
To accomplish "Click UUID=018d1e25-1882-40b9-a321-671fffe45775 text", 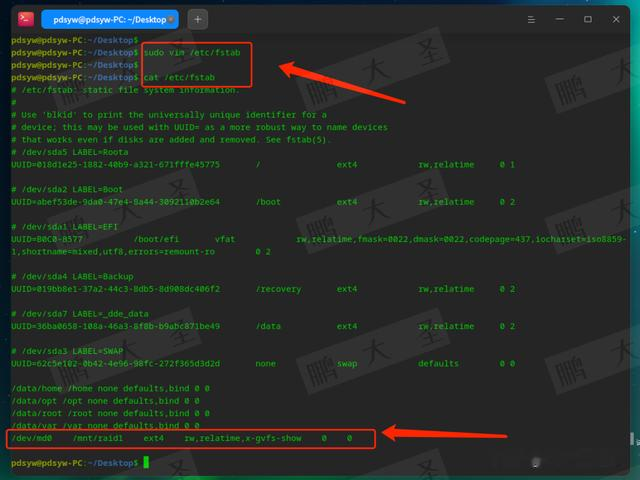I will (x=116, y=164).
